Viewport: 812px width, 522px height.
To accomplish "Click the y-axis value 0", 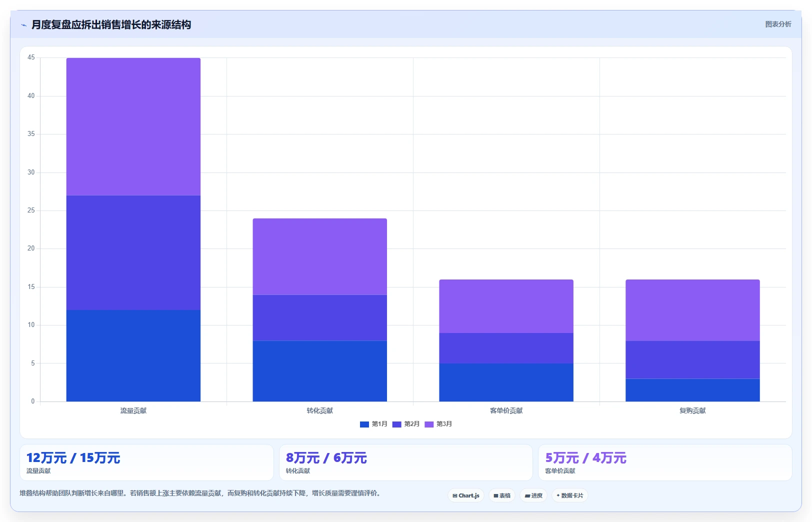I will coord(33,401).
